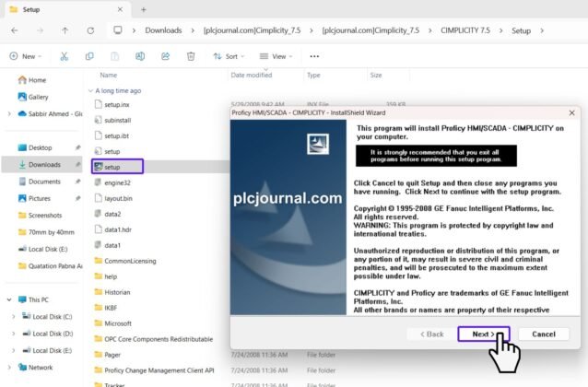
Task: Open a new File Explorer tab
Action: pyautogui.click(x=143, y=9)
